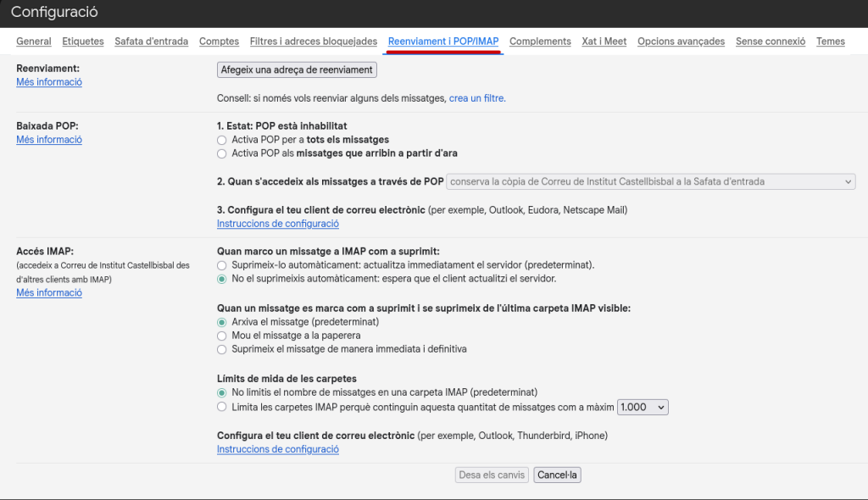Image resolution: width=868 pixels, height=500 pixels.
Task: Go to Filtres i adreces bloquejades tab
Action: [x=313, y=42]
